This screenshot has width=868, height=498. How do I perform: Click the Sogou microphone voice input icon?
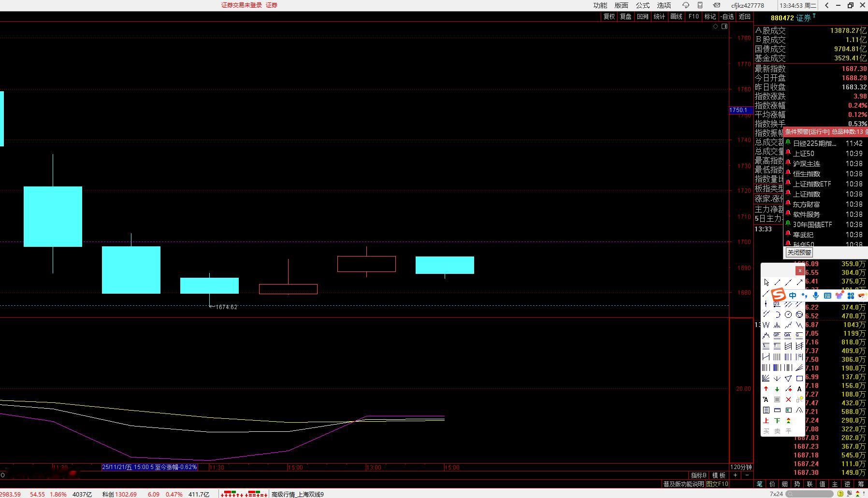pos(816,296)
